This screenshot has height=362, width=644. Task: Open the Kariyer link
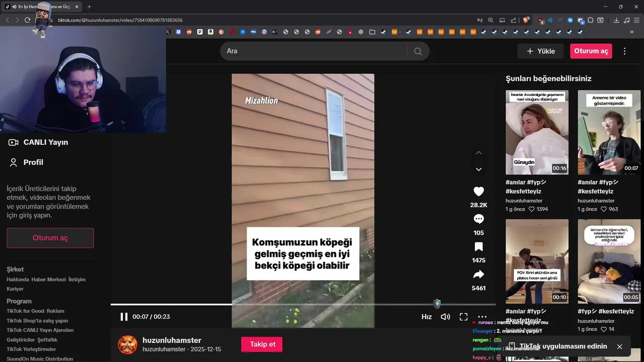coord(15,289)
